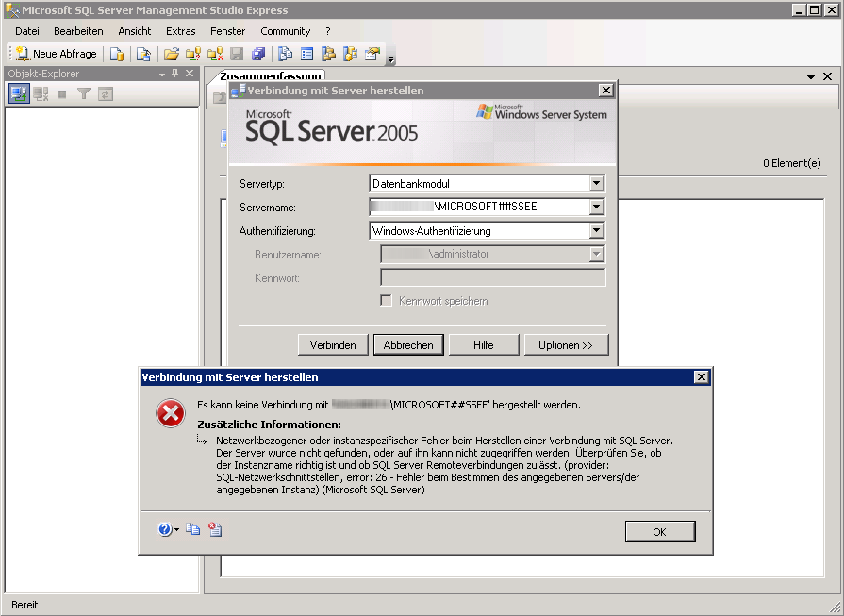844x616 pixels.
Task: Click the Open File folder toolbar icon
Action: [x=171, y=54]
